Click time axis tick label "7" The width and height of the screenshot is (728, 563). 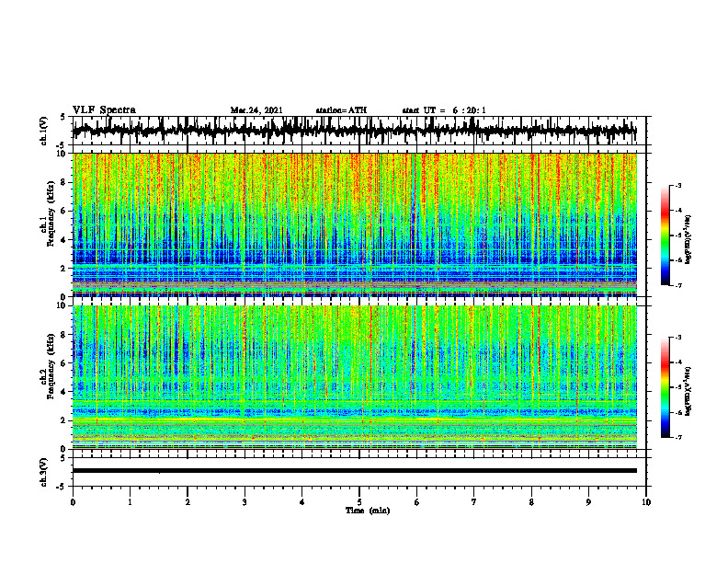click(x=474, y=502)
